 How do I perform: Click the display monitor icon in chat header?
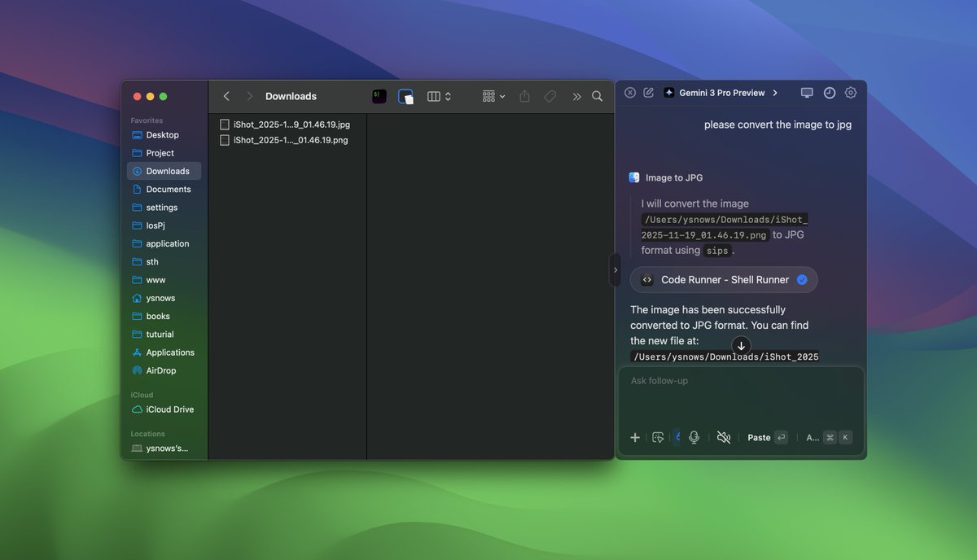point(807,93)
